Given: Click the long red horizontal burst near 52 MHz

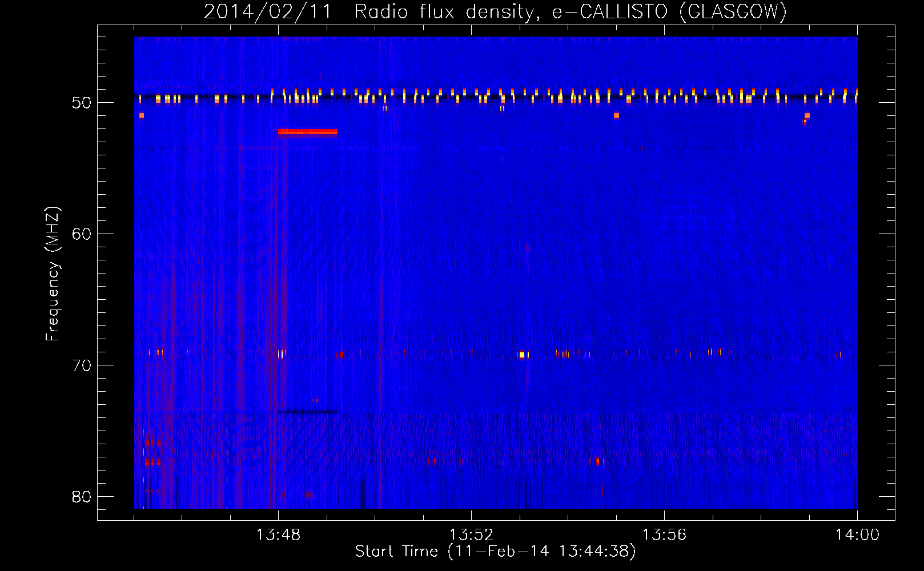Looking at the screenshot, I should (x=308, y=132).
